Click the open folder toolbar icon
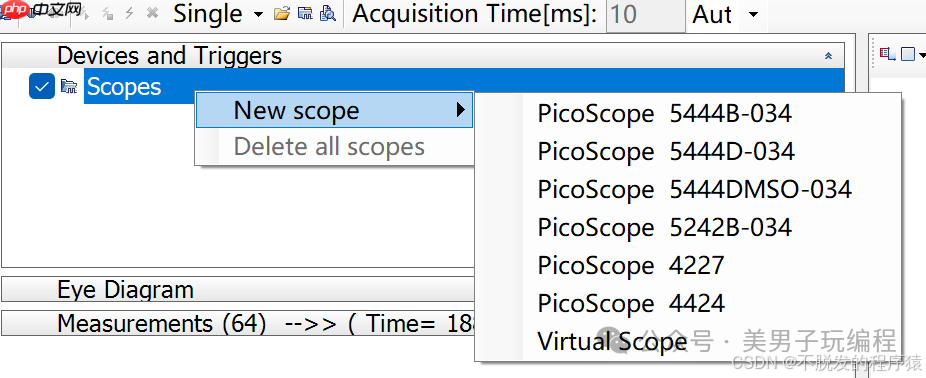Viewport: 926px width, 378px height. 282,14
